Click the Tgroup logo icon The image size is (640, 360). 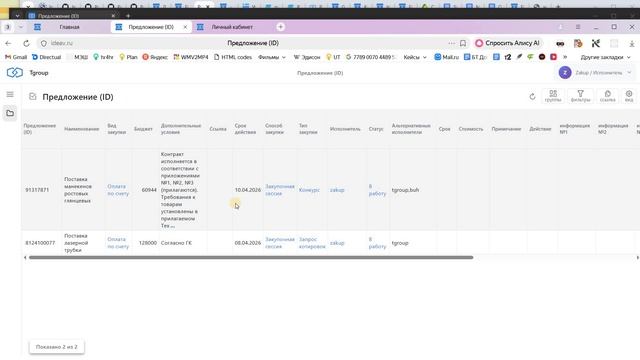[x=15, y=73]
